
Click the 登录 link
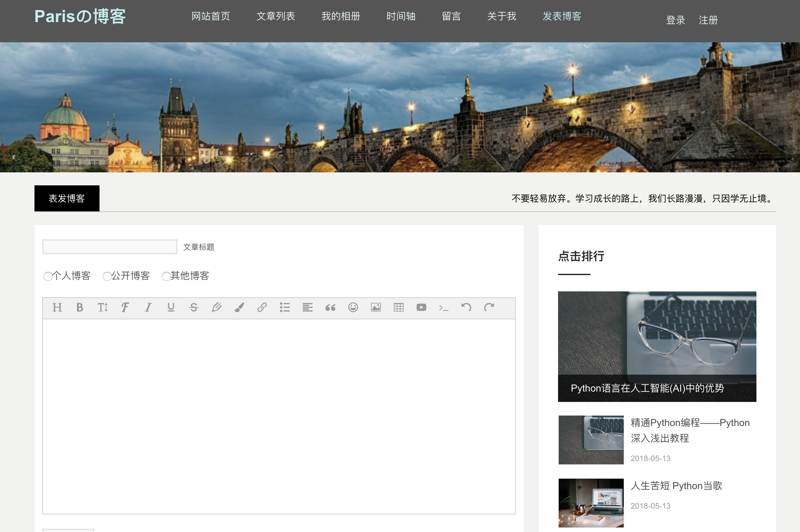click(675, 20)
